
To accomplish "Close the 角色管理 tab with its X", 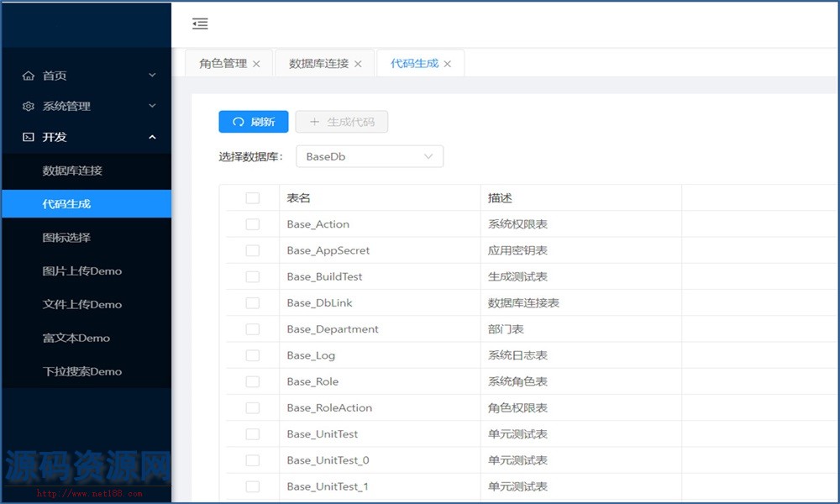I will (x=256, y=64).
